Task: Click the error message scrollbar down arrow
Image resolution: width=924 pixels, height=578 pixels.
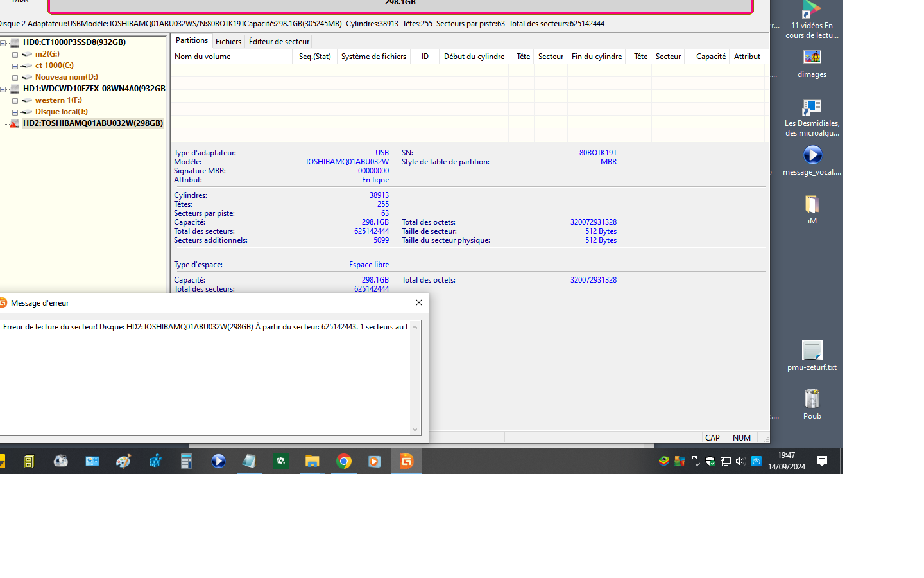Action: point(415,430)
